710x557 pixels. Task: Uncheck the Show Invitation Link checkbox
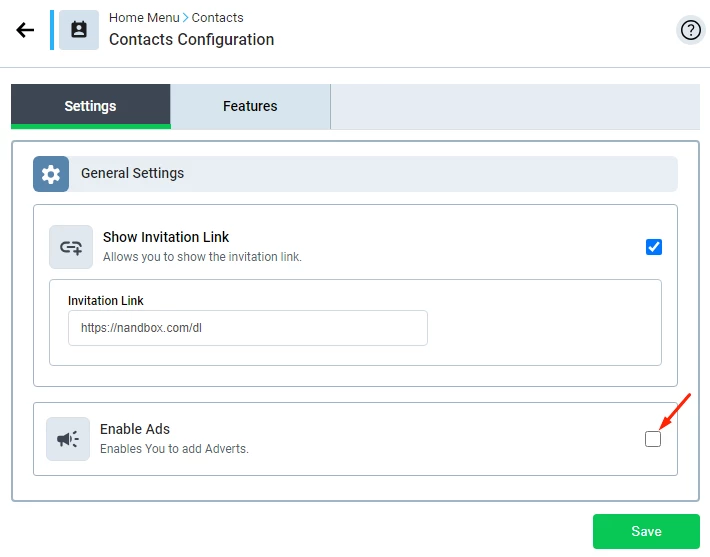pyautogui.click(x=654, y=247)
